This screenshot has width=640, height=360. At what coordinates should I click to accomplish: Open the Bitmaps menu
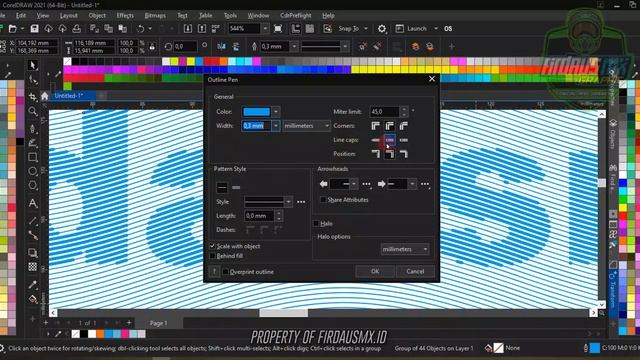pyautogui.click(x=155, y=16)
